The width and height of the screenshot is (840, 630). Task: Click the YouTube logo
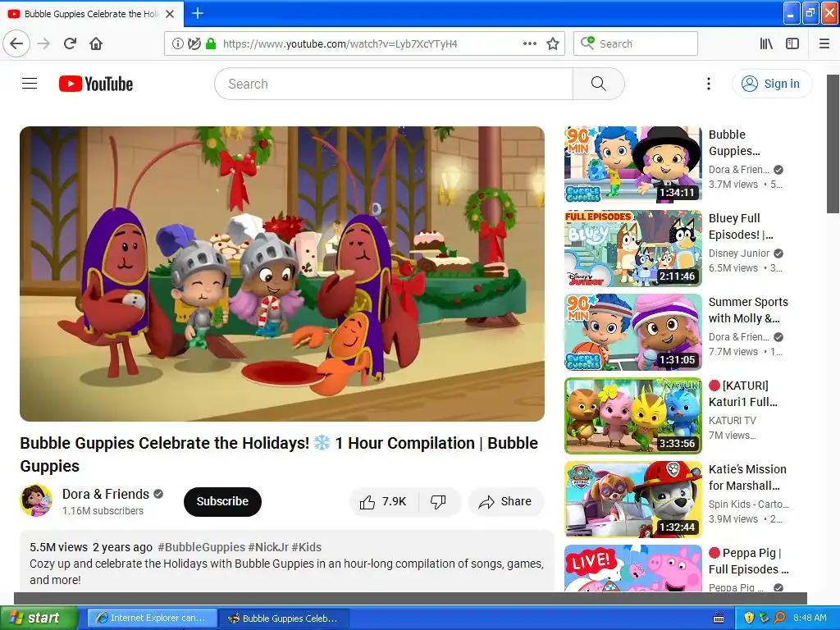pyautogui.click(x=96, y=84)
